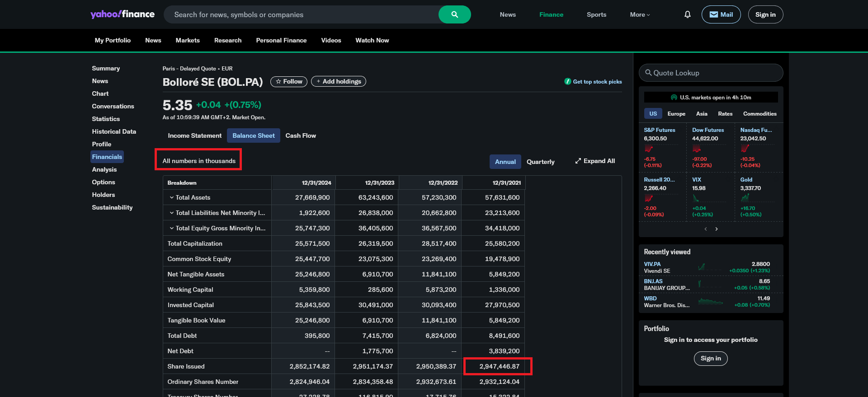Click the Quote Lookup field
868x397 pixels.
click(x=711, y=73)
